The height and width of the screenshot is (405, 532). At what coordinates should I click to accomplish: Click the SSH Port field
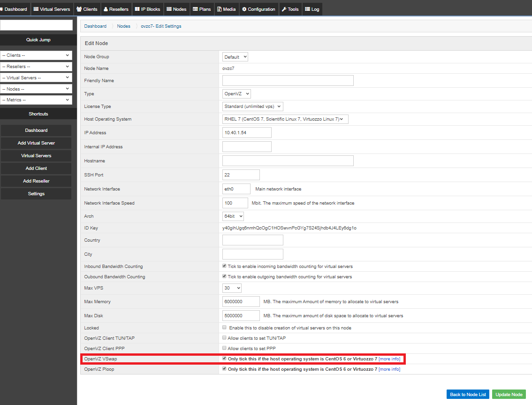[241, 175]
